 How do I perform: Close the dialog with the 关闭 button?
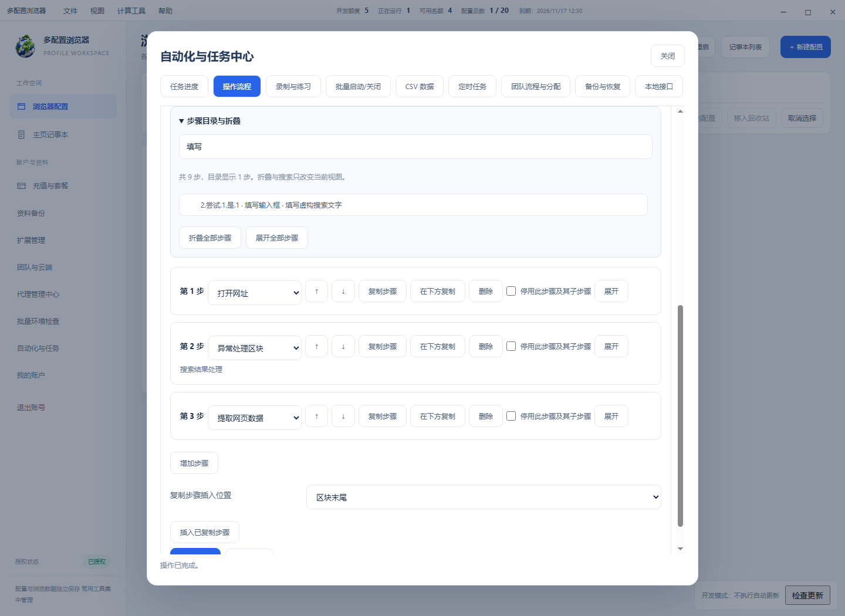point(668,56)
